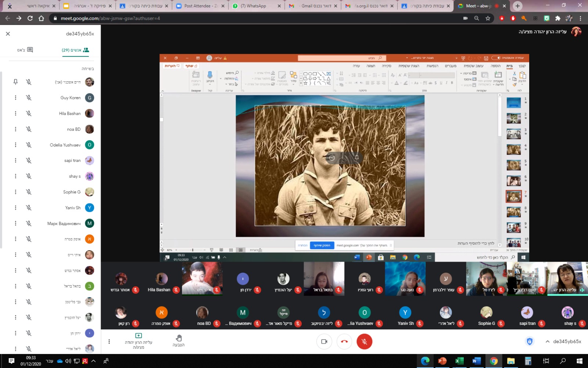Open more options for noa BD
The height and width of the screenshot is (368, 588).
click(x=15, y=129)
